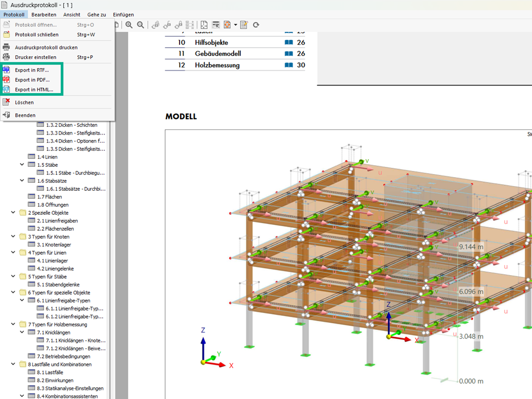
Task: Click the edit notes pencil icon in toolbar
Action: pos(244,25)
